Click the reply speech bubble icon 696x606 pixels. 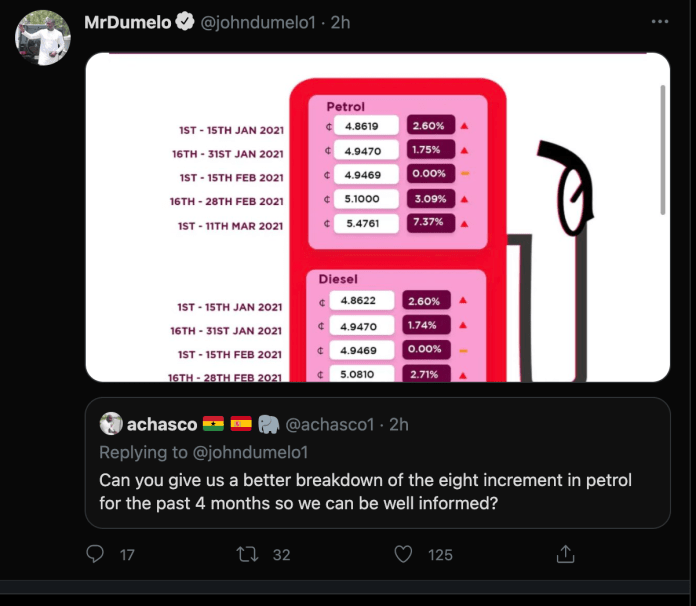coord(95,554)
